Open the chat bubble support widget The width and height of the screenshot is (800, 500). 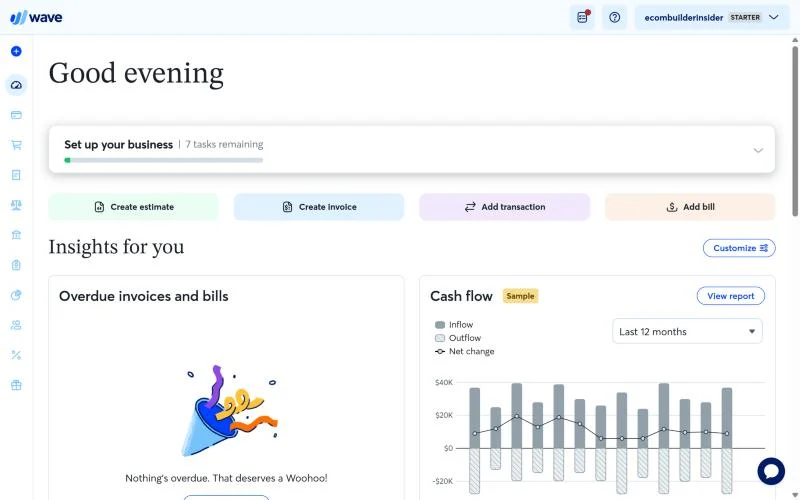771,471
